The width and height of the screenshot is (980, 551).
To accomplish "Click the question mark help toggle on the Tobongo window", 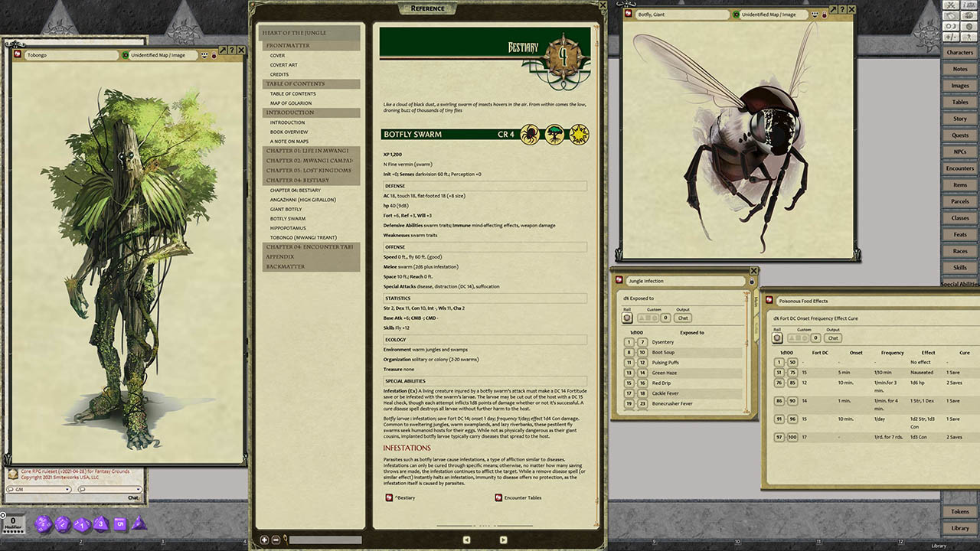I will coord(232,51).
